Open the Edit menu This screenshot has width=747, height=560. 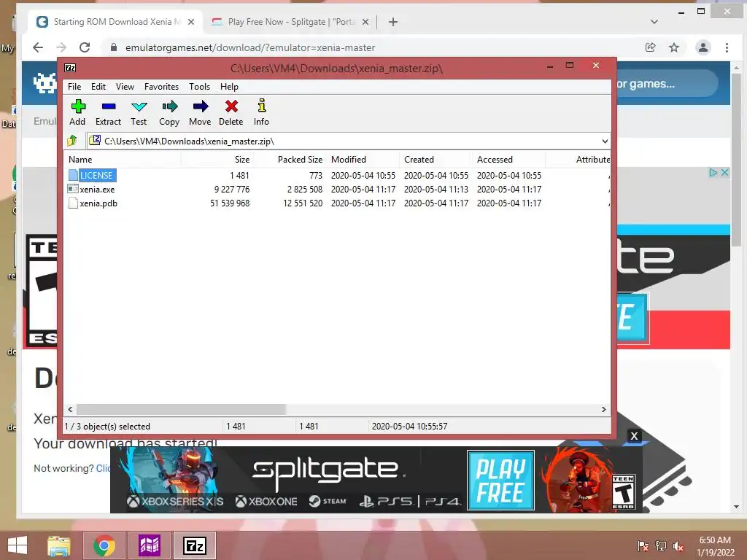98,87
